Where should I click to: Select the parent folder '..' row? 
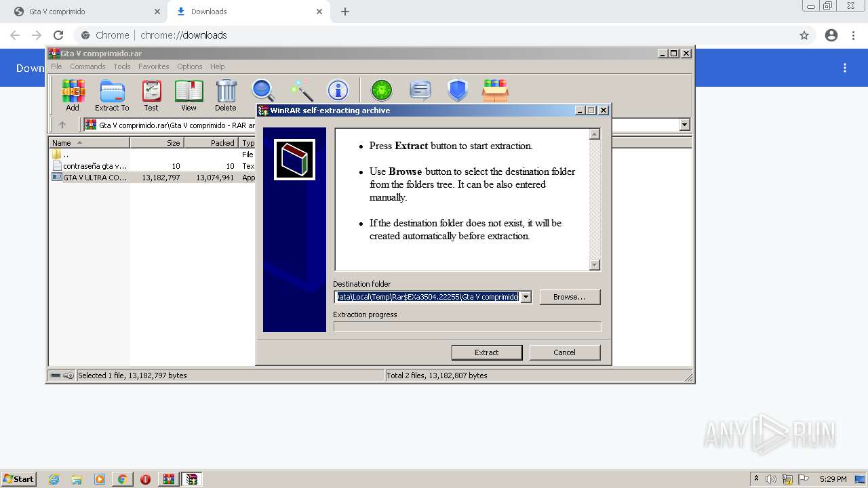153,155
